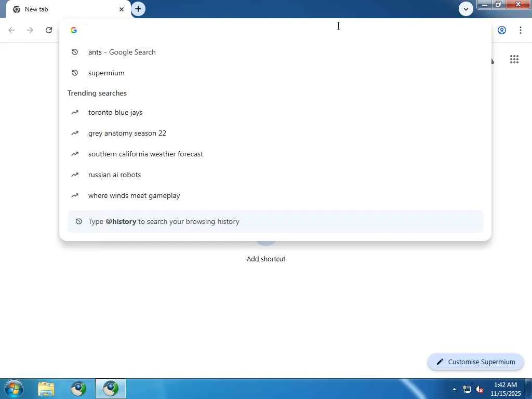Choose 'russian ai robots' trending search
The image size is (532, 399).
pos(275,175)
